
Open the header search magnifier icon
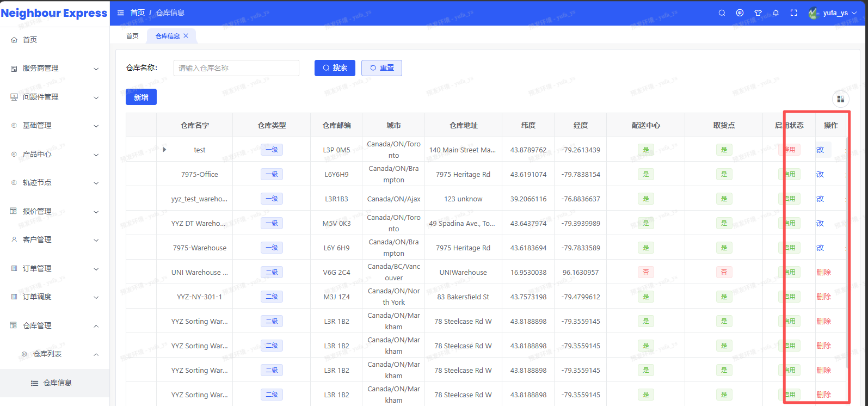[722, 13]
